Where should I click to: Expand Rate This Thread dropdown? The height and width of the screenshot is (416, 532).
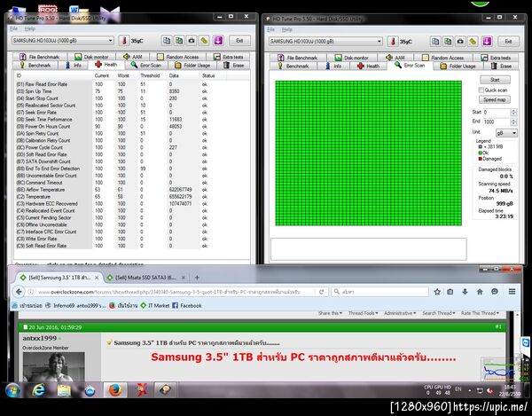tap(480, 313)
